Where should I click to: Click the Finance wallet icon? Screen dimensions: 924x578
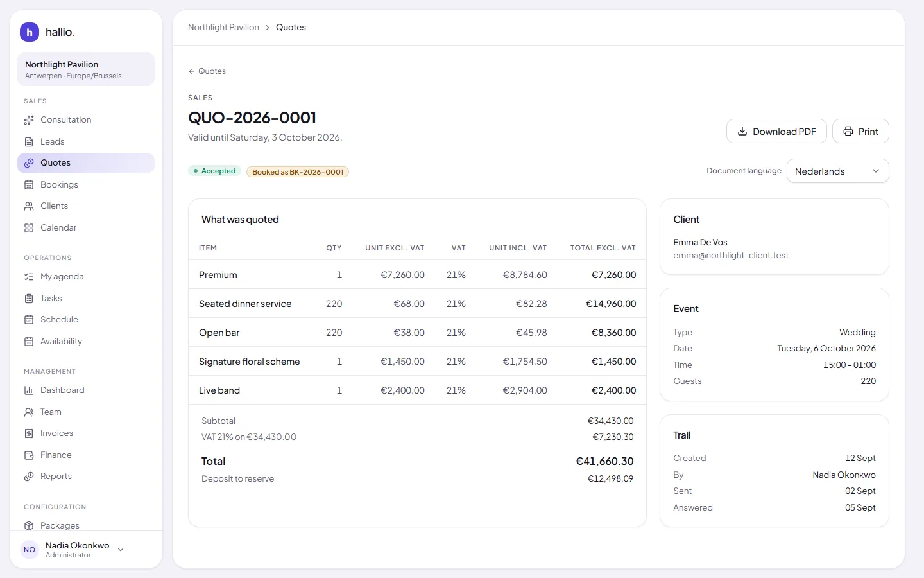[29, 455]
